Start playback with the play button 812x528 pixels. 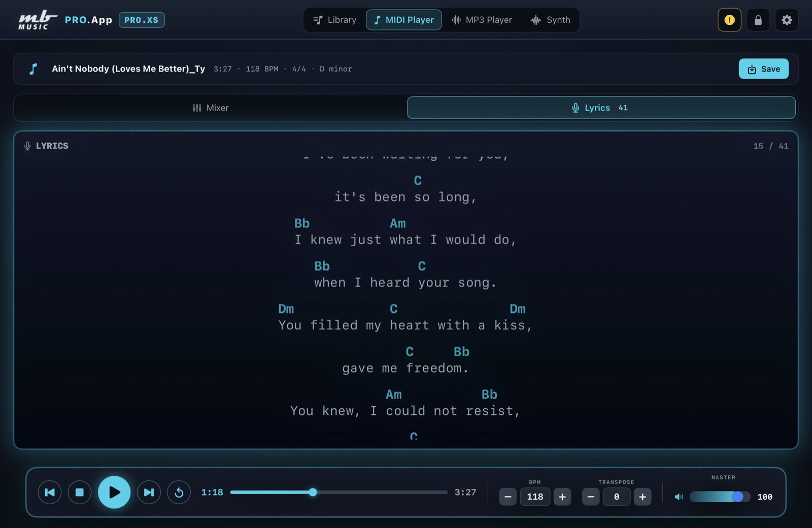click(114, 492)
